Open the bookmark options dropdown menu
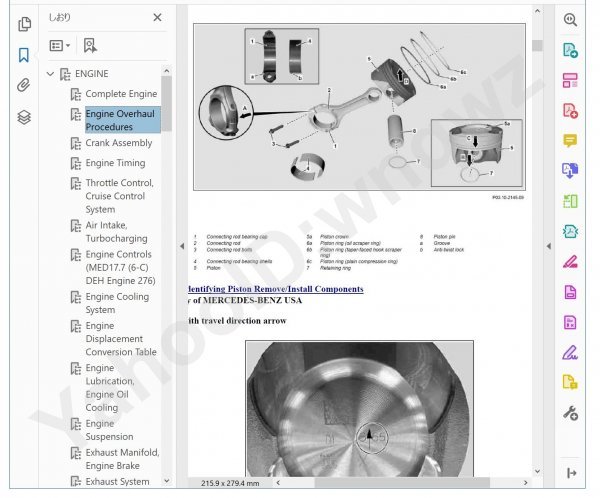The height and width of the screenshot is (498, 600). click(60, 46)
